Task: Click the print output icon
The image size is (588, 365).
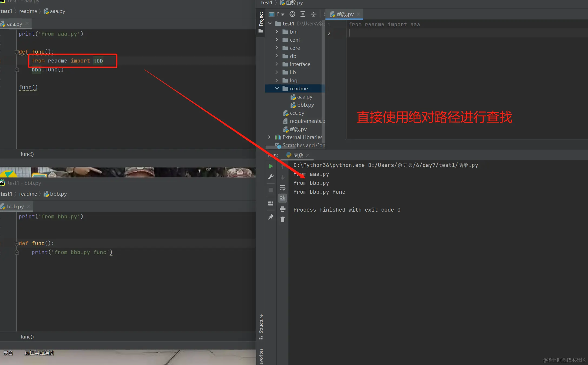Action: coord(283,209)
